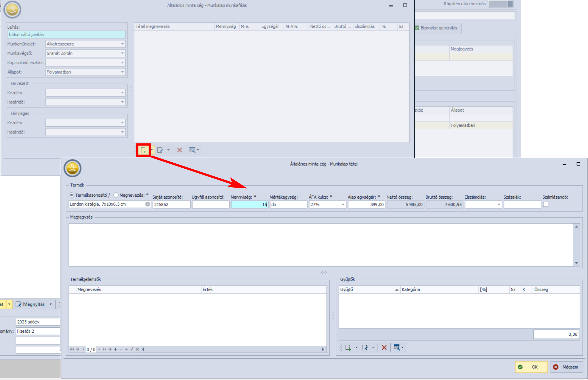The width and height of the screenshot is (588, 380).
Task: Toggle the Rögzítés után bezárás switch
Action: click(x=500, y=4)
